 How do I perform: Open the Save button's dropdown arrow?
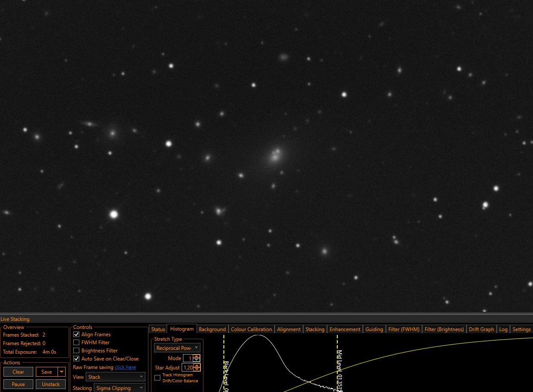62,372
